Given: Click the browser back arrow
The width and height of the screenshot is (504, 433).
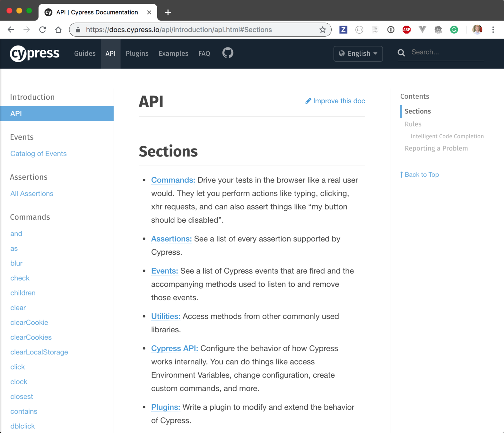Looking at the screenshot, I should 11,30.
